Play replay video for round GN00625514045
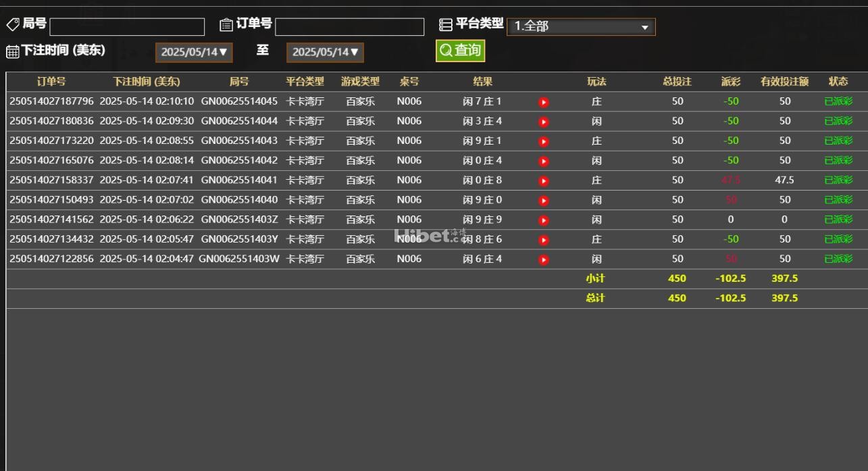Image resolution: width=868 pixels, height=471 pixels. (x=544, y=102)
